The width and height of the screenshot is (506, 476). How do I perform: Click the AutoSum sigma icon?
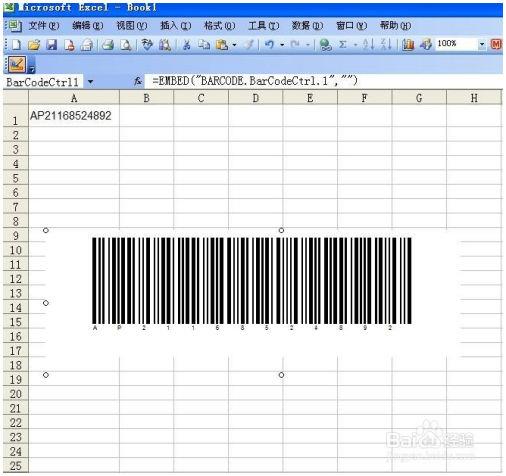point(342,44)
